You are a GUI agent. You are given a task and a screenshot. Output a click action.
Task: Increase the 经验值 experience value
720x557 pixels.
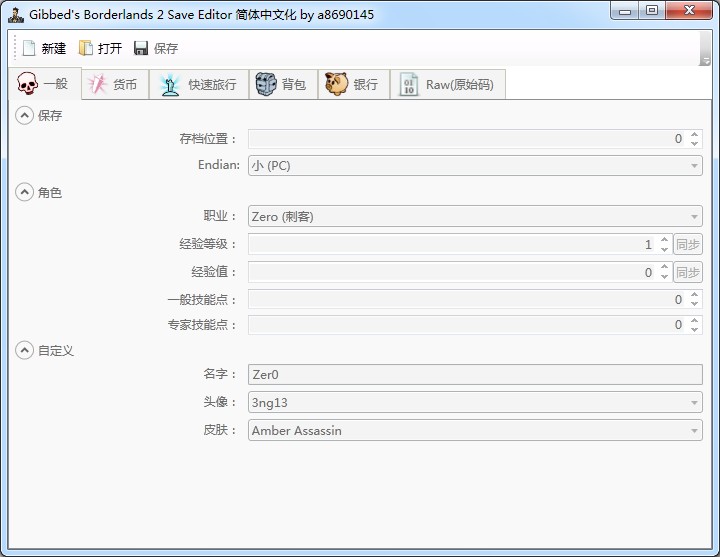click(664, 267)
